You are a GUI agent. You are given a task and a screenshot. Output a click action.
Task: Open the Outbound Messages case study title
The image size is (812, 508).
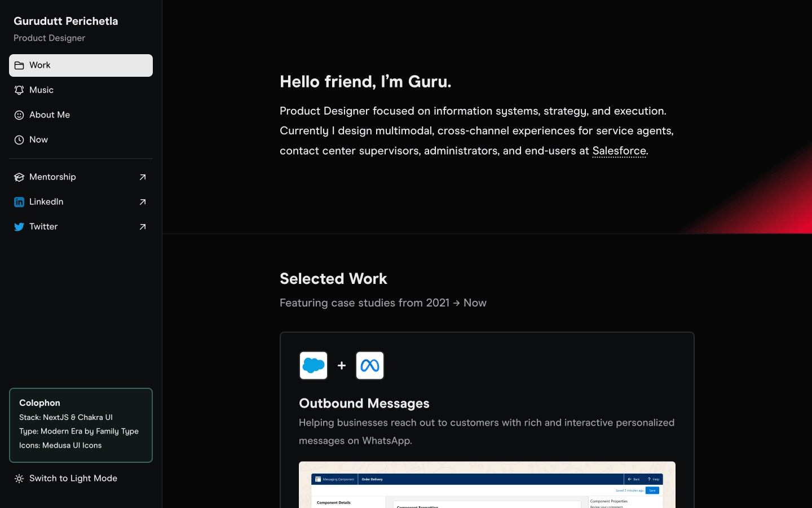[x=364, y=404]
